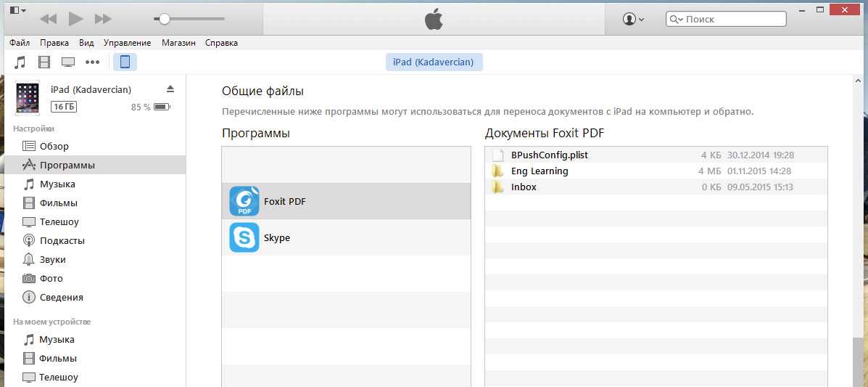Screen dimensions: 868x387
Task: Open Обзор in the settings sidebar
Action: [54, 146]
